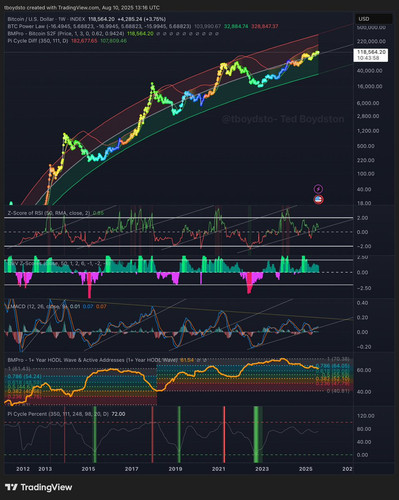
Task: Click the 0 (40.81) Fibonacci level label
Action: click(x=338, y=391)
